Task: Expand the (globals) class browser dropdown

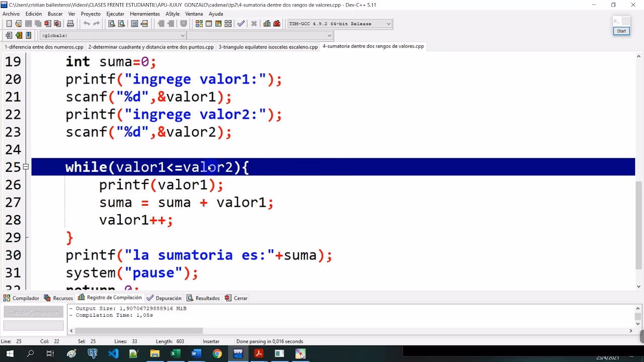Action: (182, 35)
